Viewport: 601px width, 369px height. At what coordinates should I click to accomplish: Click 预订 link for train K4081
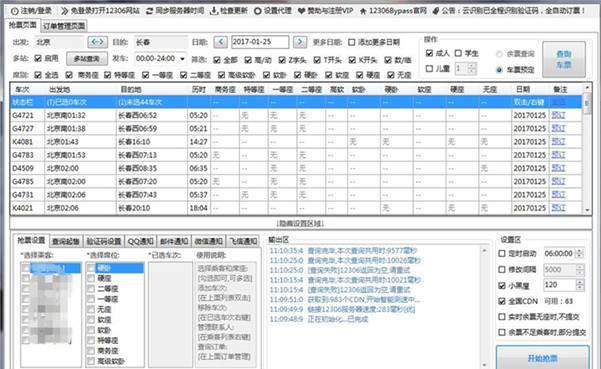558,141
